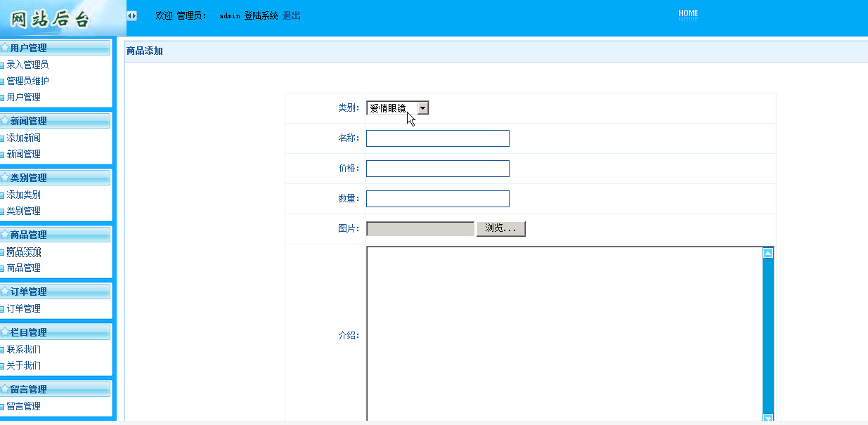868x425 pixels.
Task: Click the 退出 logout link
Action: (292, 15)
